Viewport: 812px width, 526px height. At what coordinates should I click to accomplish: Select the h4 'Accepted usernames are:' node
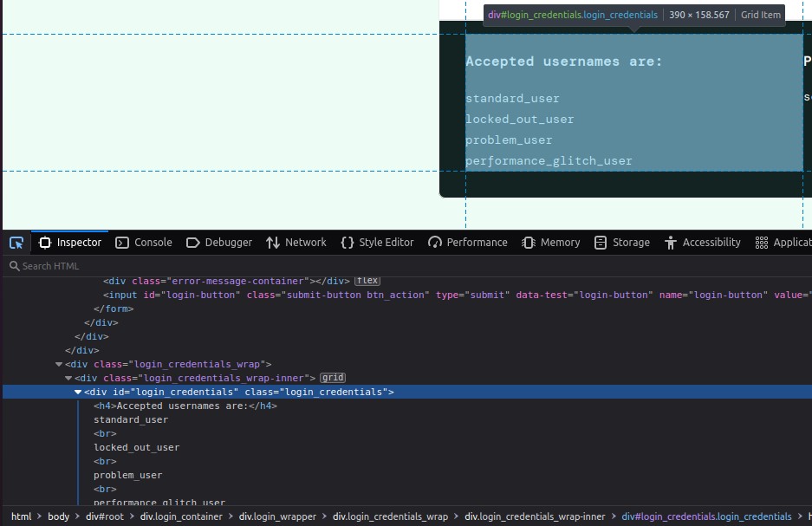click(185, 406)
